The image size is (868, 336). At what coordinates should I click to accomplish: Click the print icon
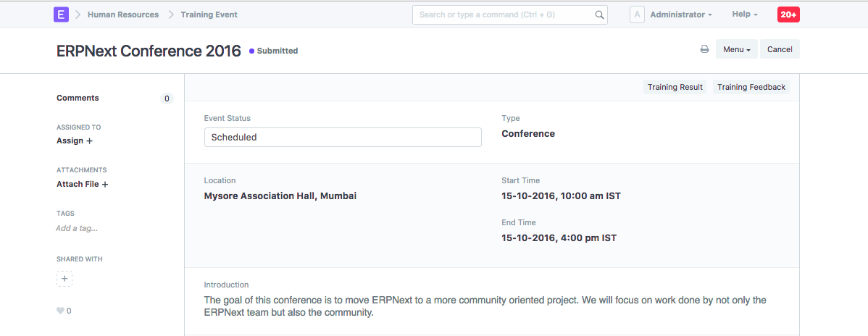click(x=704, y=49)
